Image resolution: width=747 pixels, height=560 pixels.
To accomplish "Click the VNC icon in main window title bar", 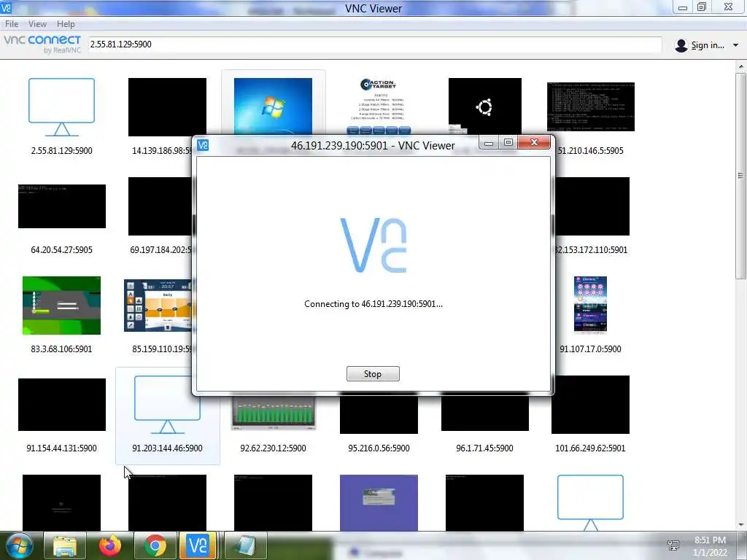I will (x=6, y=7).
